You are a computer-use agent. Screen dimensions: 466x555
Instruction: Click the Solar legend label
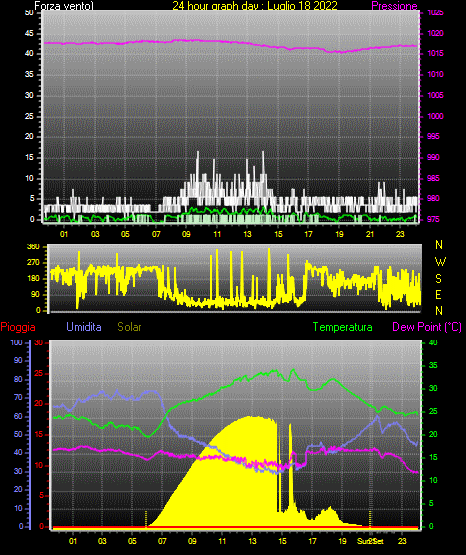129,327
